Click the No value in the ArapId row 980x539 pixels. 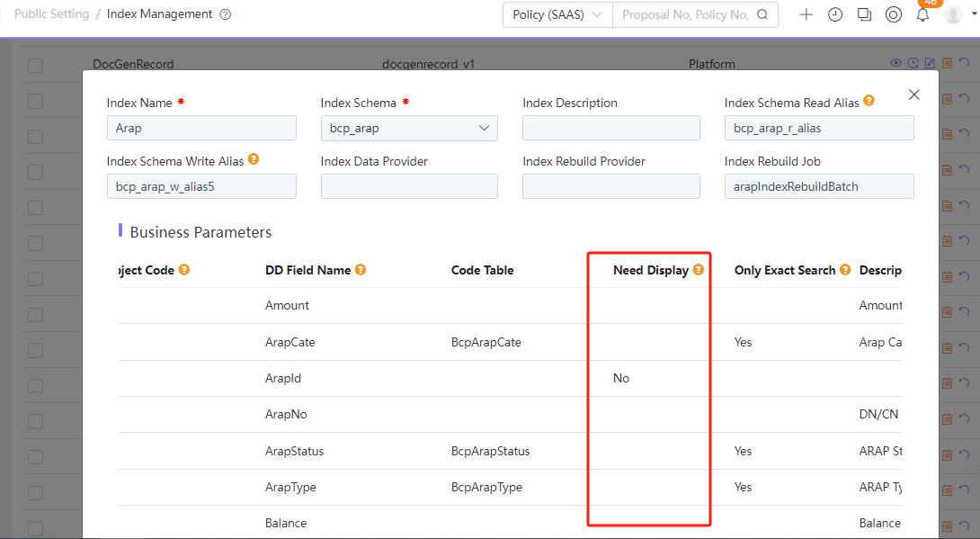(621, 378)
